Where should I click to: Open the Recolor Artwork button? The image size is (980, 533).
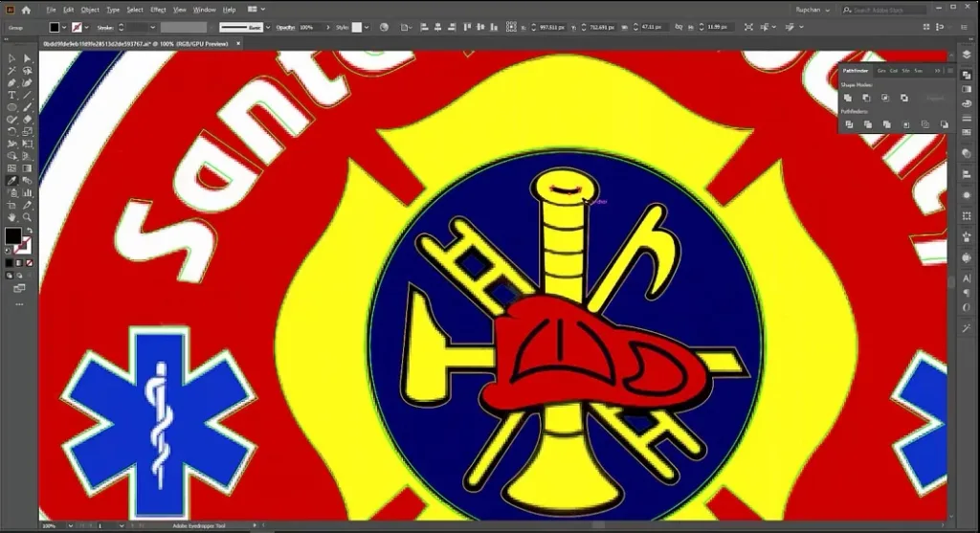[384, 28]
